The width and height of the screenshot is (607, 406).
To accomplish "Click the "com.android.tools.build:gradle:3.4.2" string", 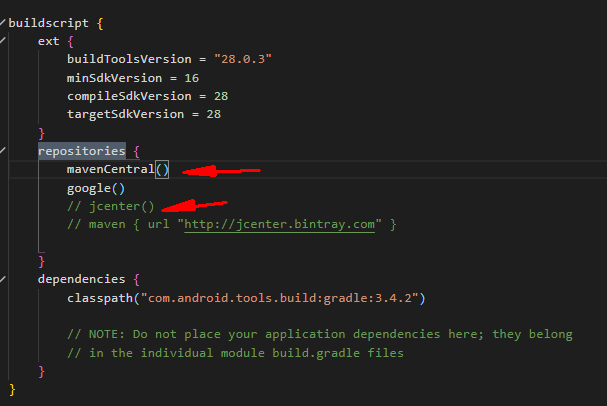I will (x=279, y=298).
